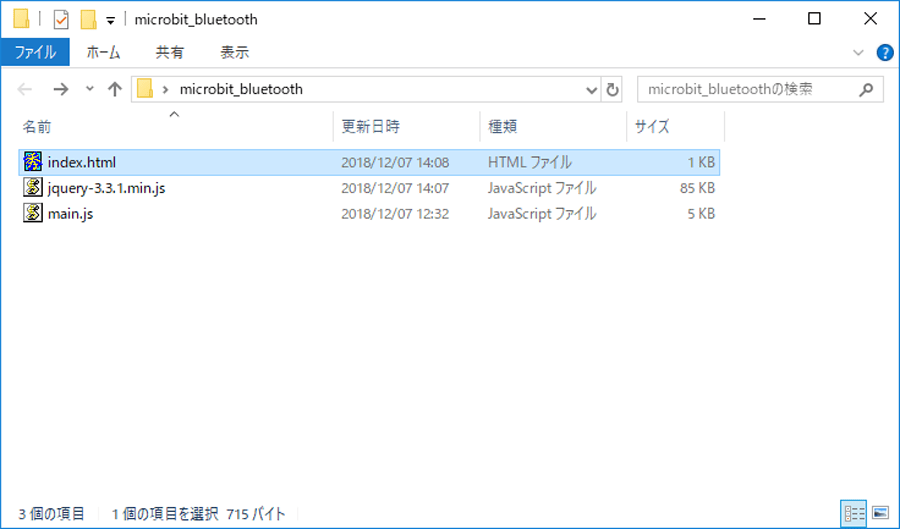Click JavaScript ファイル type for jquery row

click(542, 188)
